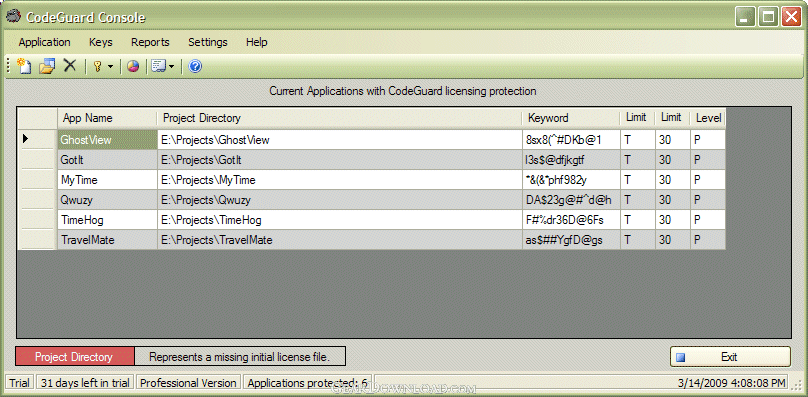This screenshot has height=397, width=808.
Task: Expand the settings icon's dropdown arrow
Action: 172,67
